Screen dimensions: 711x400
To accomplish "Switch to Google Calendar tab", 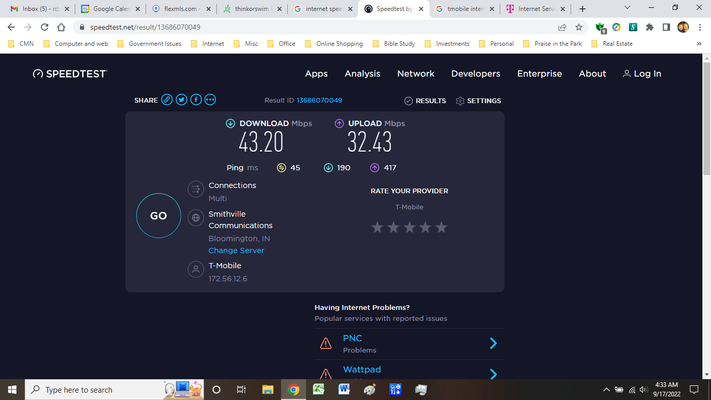I will [110, 9].
